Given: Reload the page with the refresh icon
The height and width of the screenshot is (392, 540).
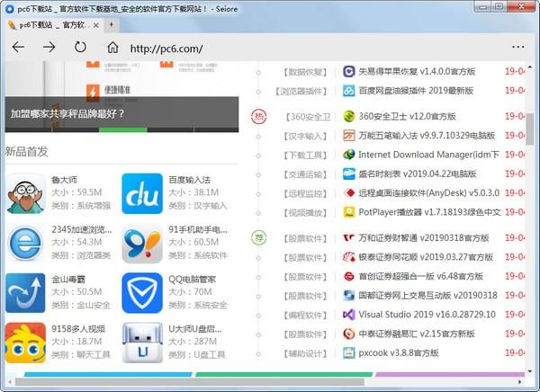Looking at the screenshot, I should 80,47.
